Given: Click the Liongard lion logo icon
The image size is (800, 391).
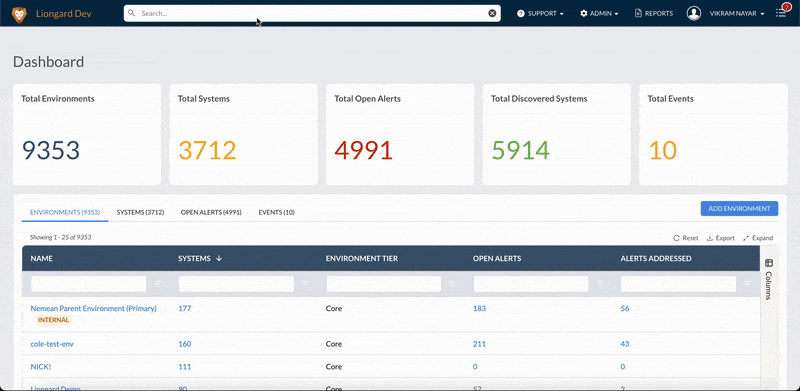Looking at the screenshot, I should (x=19, y=14).
